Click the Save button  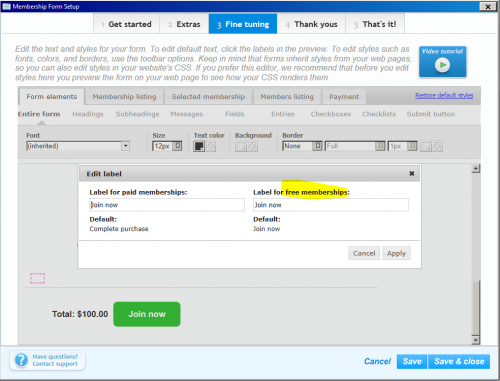[x=412, y=361]
